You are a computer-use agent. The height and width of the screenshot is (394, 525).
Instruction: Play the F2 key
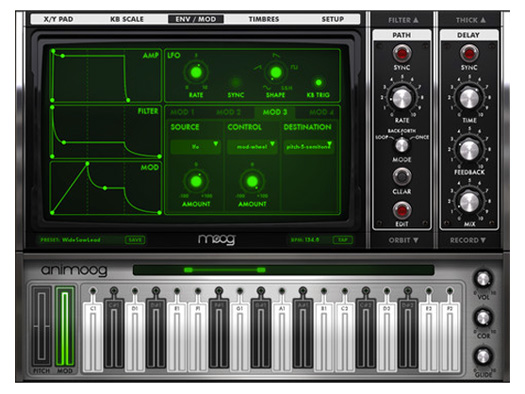(x=450, y=336)
